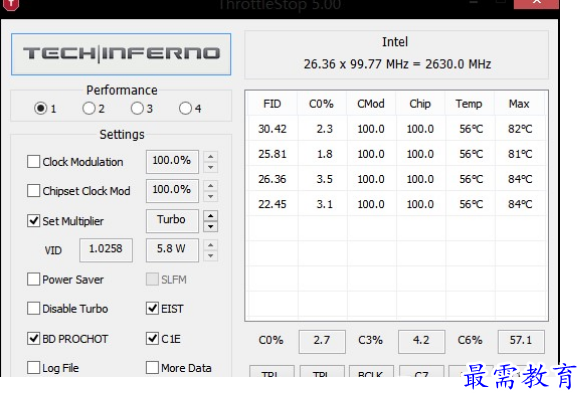Click the Clock Modulation percentage field
585x408 pixels.
[172, 161]
